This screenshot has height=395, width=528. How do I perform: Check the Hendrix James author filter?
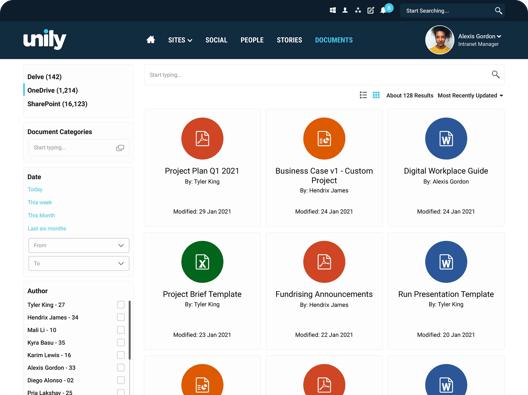[121, 317]
